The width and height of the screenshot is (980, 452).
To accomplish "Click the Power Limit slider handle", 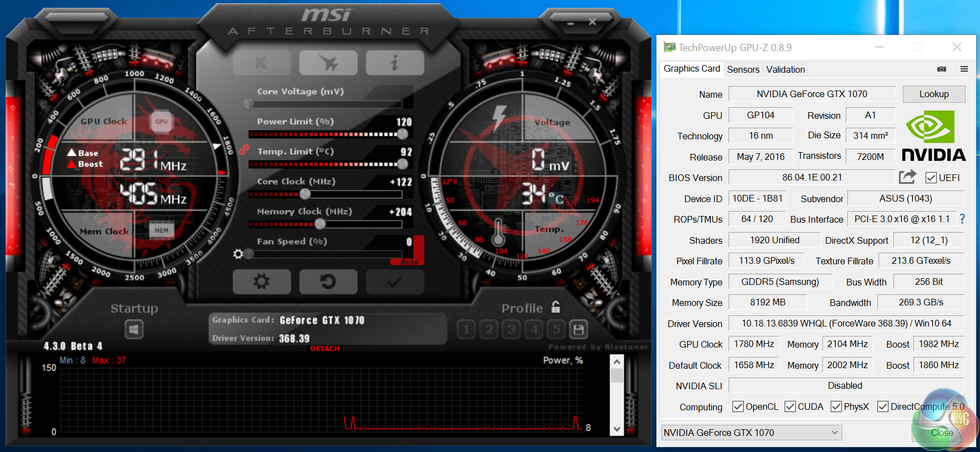I will pos(403,134).
